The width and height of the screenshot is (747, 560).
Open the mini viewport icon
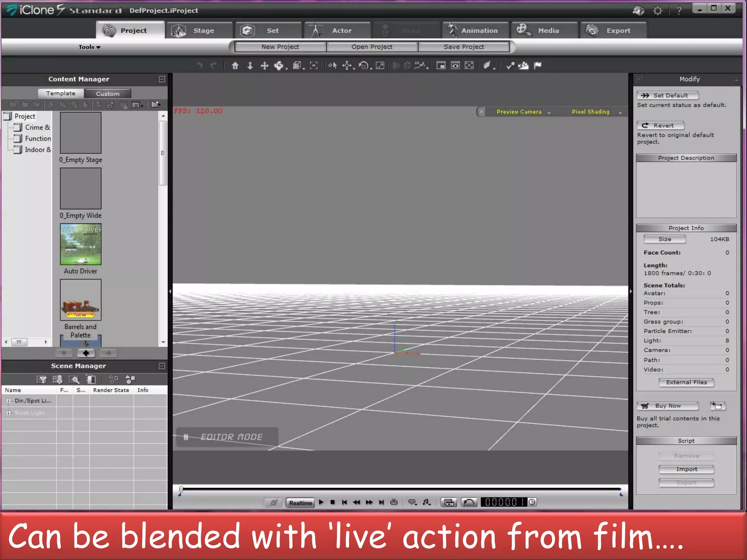pyautogui.click(x=441, y=66)
